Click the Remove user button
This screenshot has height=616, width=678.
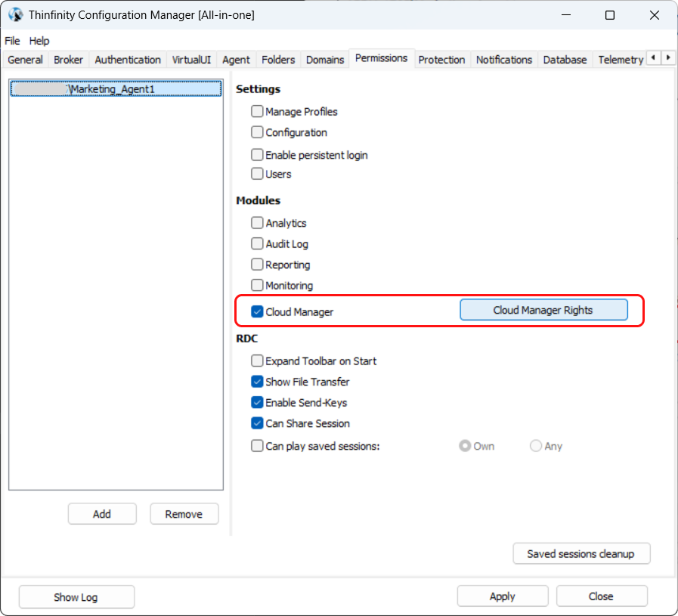pyautogui.click(x=184, y=513)
